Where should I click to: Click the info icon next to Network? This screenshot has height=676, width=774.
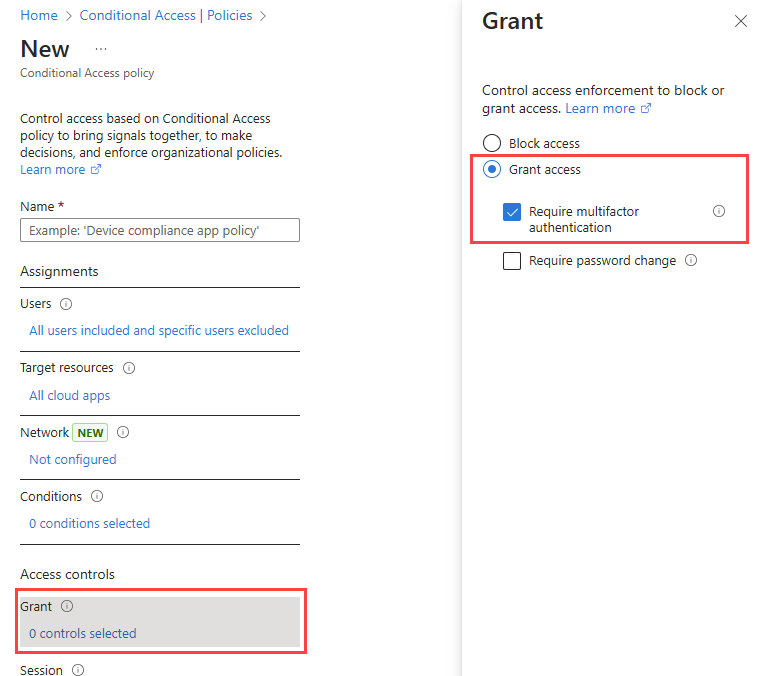pyautogui.click(x=123, y=432)
